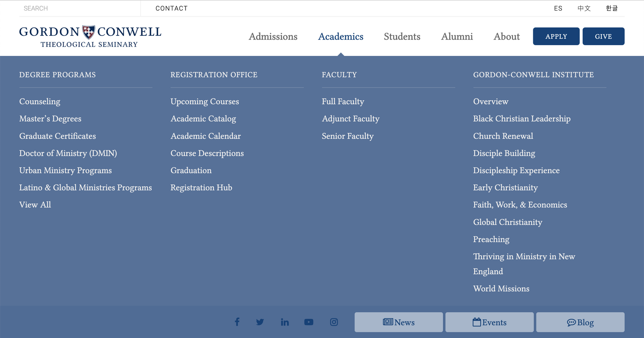The height and width of the screenshot is (338, 644).
Task: Open Urban Ministry Programs link
Action: coord(66,170)
